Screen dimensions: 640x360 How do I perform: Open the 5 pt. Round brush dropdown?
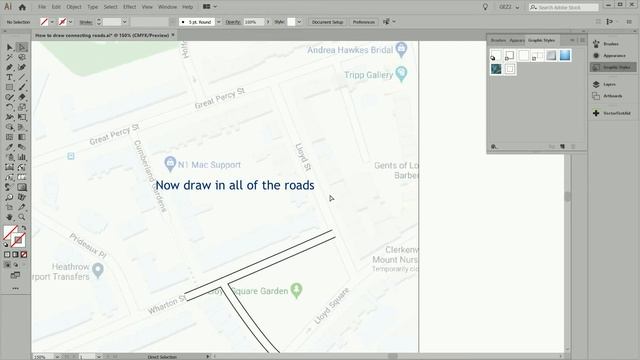pos(219,22)
